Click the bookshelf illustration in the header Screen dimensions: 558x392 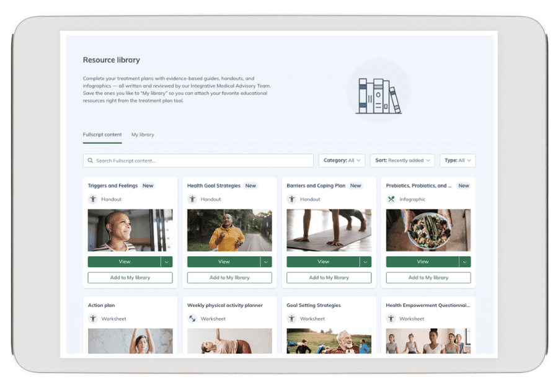[378, 96]
